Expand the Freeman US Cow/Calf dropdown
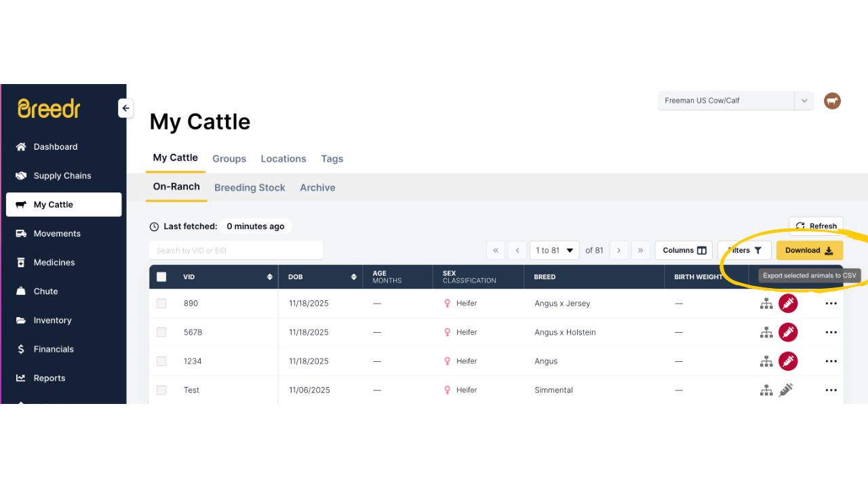 (x=804, y=101)
